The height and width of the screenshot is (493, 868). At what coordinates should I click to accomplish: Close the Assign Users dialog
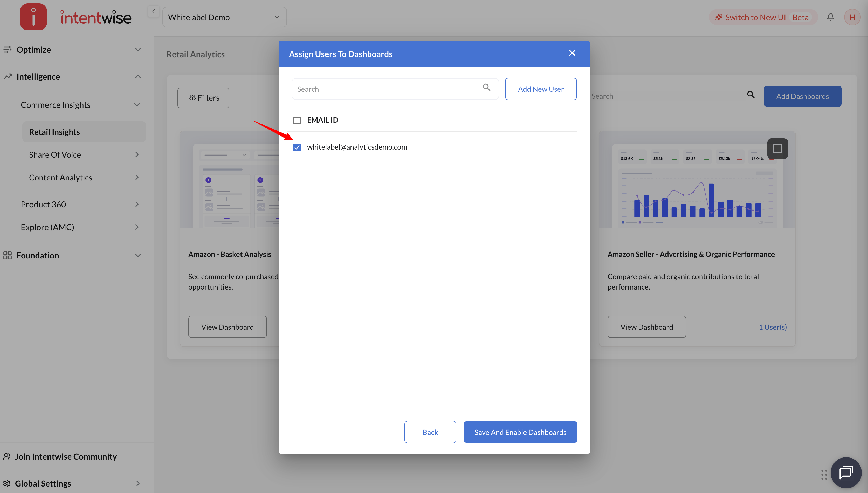point(572,53)
